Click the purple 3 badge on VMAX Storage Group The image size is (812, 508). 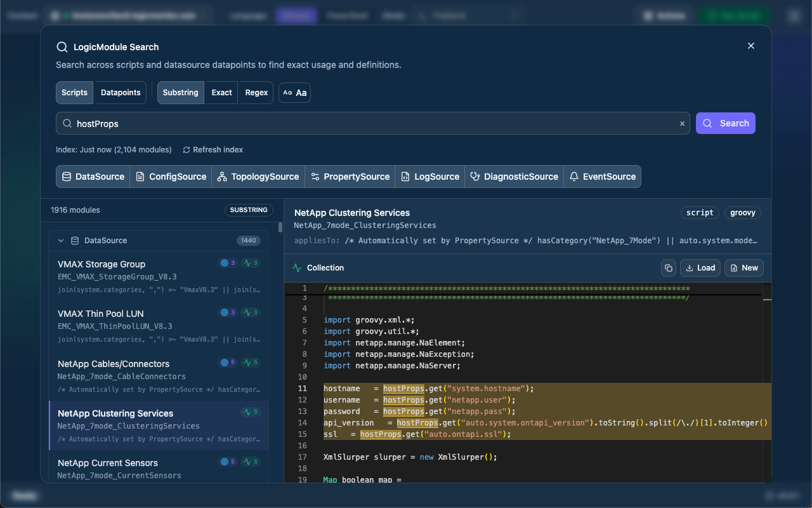pos(228,263)
